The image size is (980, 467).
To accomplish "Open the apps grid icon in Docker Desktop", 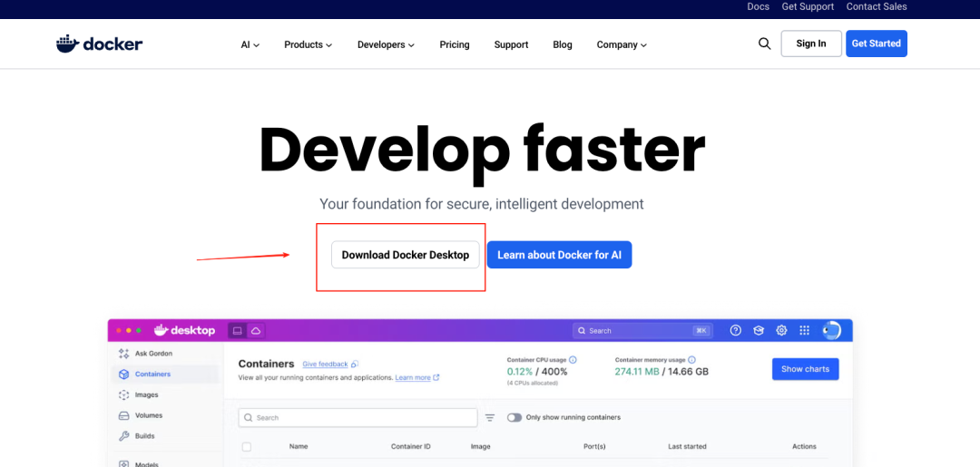I will (x=804, y=330).
